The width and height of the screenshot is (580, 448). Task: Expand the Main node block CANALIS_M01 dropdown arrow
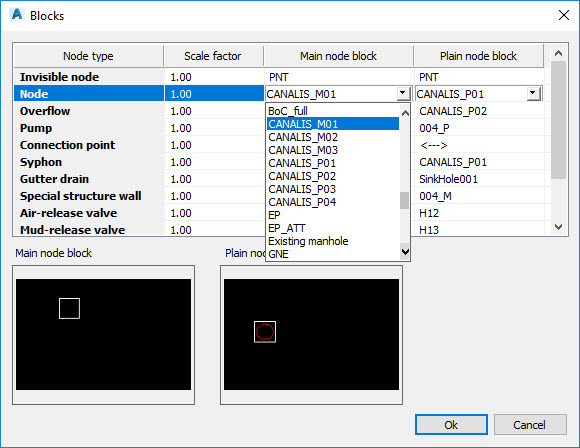(x=403, y=93)
